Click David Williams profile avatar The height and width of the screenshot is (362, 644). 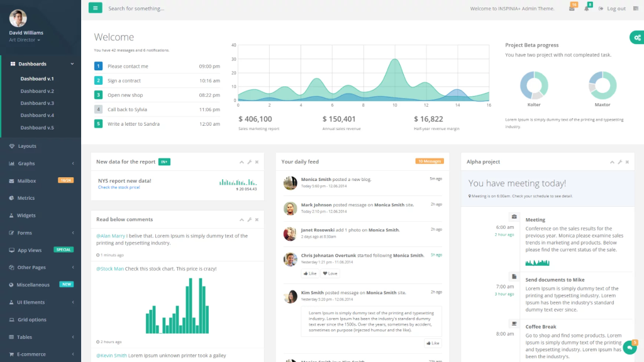click(18, 18)
